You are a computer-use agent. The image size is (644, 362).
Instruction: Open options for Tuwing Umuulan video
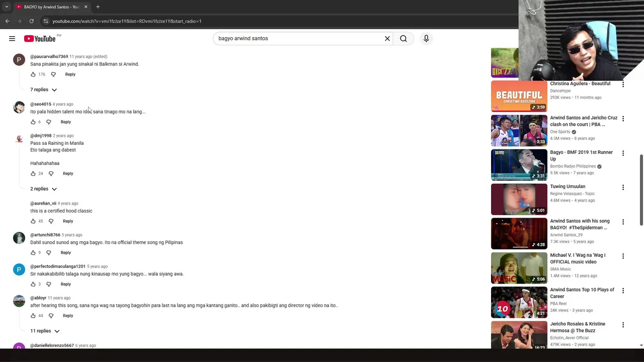tap(623, 188)
